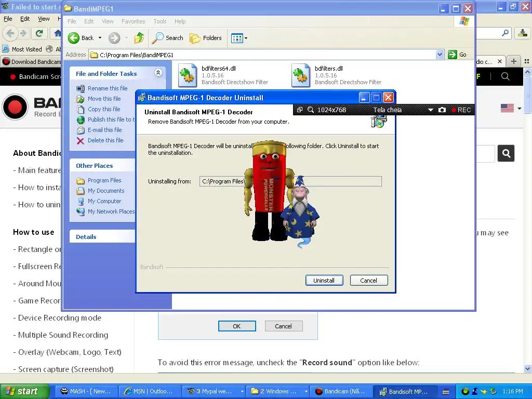Click the Go button beside the address
The image size is (532, 399).
tap(457, 55)
